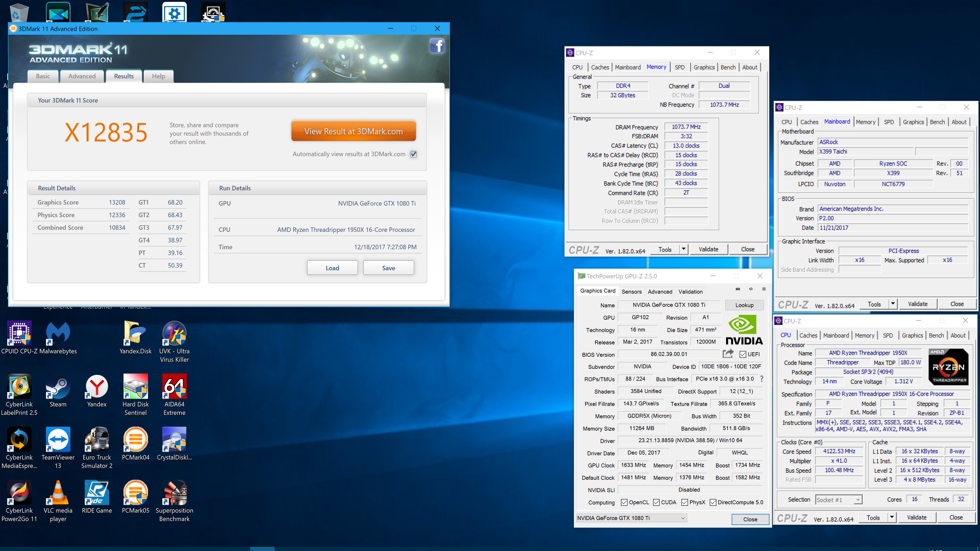
Task: Open the PCMark04 desktop icon
Action: point(136,444)
